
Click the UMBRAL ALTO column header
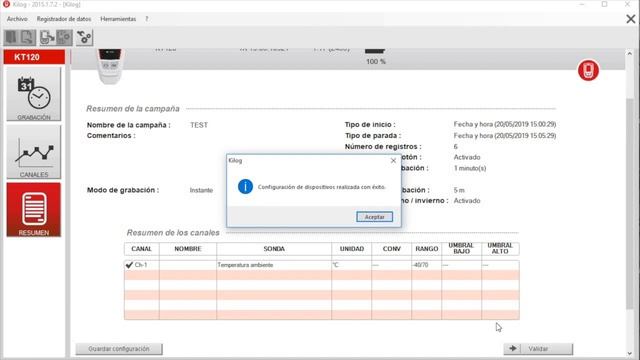500,249
